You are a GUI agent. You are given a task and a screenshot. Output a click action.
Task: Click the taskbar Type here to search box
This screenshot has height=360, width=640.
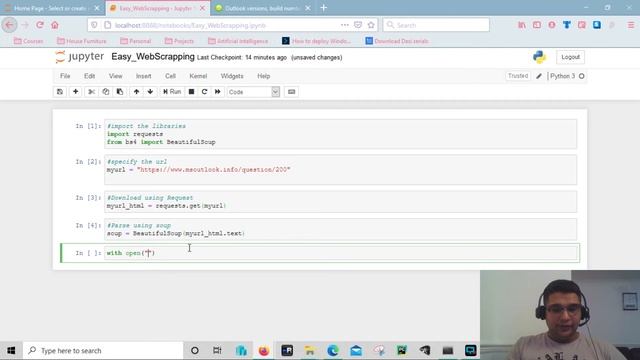(x=103, y=351)
